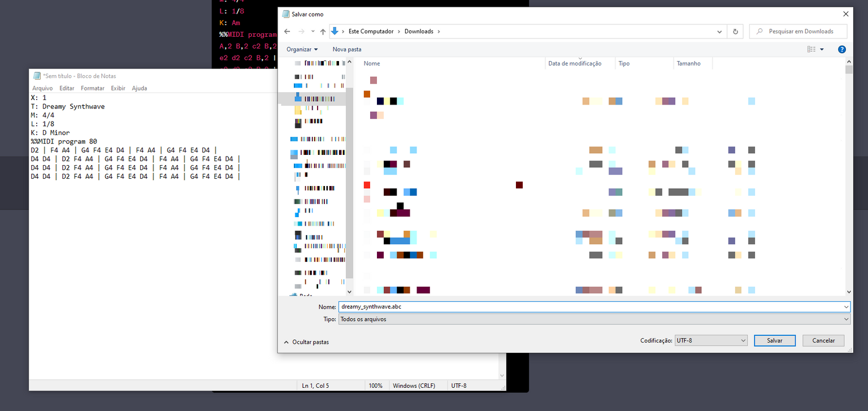Click the Pesquisar em Downloads search field
The image size is (868, 411).
coord(799,32)
